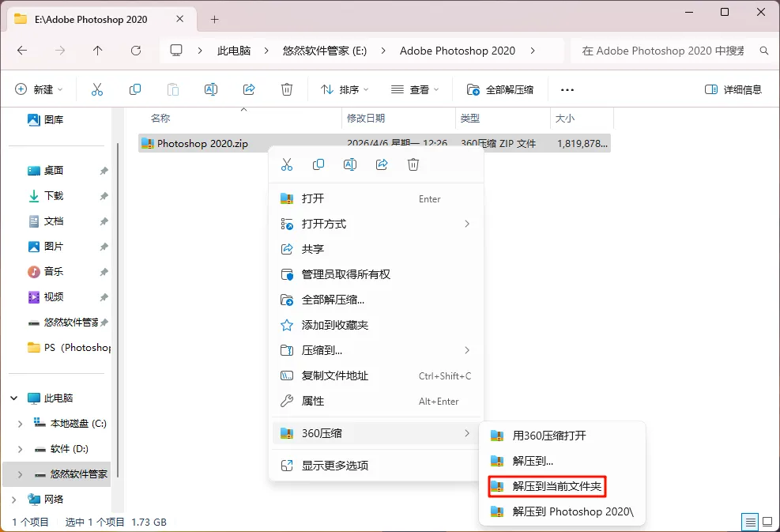Click the Rename icon in the context menu
Image resolution: width=780 pixels, height=532 pixels.
pyautogui.click(x=350, y=164)
